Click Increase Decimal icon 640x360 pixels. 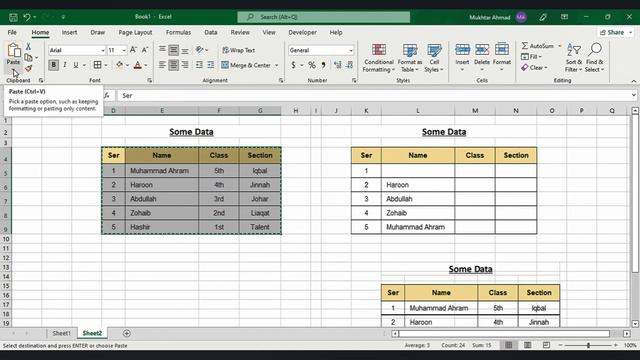click(x=338, y=65)
